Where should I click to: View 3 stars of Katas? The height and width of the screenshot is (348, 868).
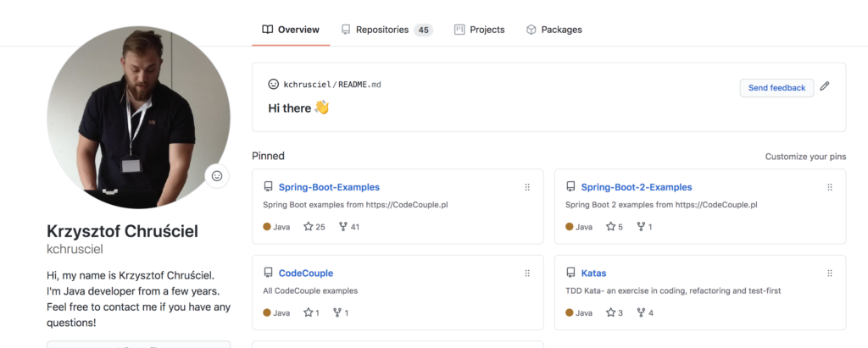coord(615,313)
